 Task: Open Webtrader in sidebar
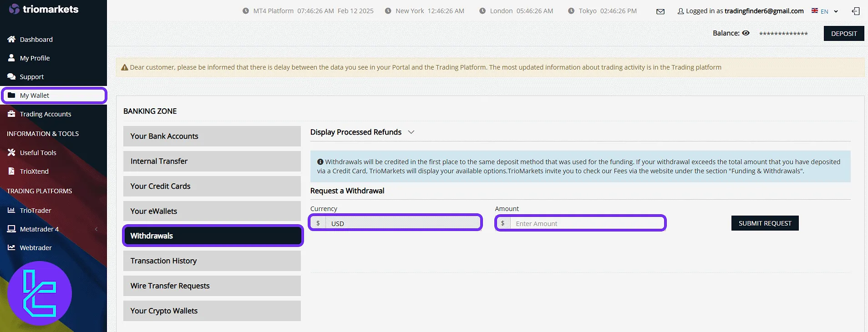(36, 248)
